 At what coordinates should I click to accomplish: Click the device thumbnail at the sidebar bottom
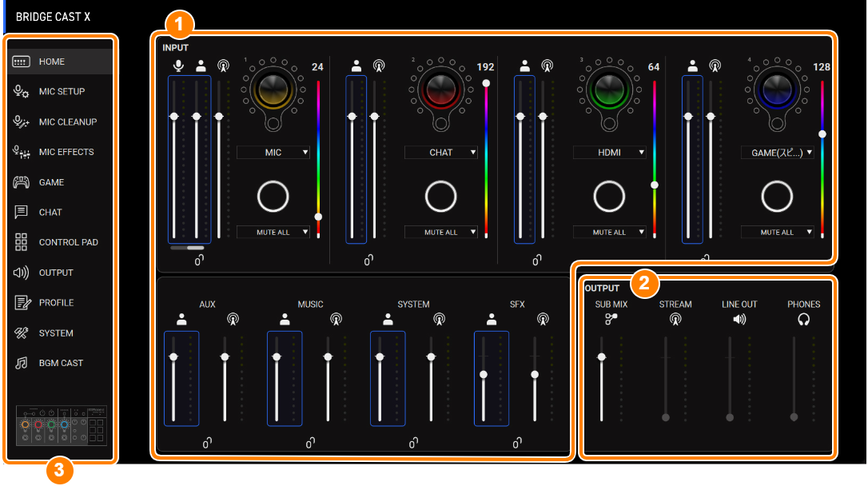pyautogui.click(x=61, y=425)
